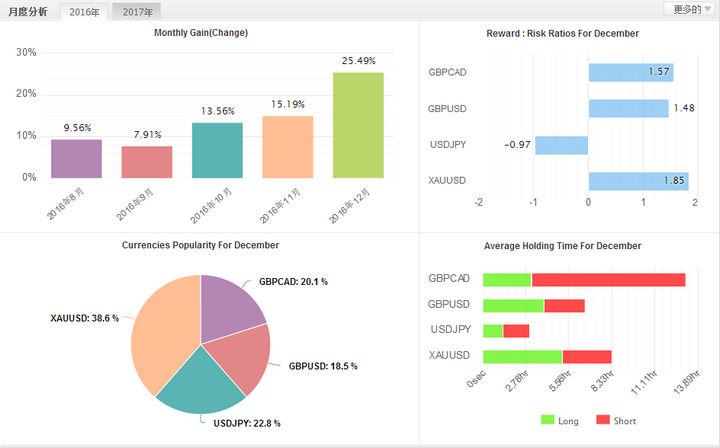Open the 2017年 tab

137,12
